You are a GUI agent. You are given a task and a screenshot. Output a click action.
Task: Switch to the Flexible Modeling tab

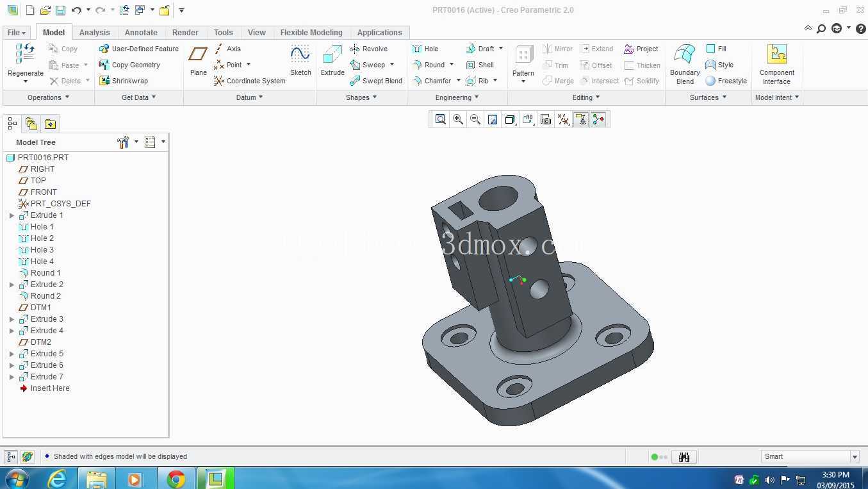click(311, 33)
